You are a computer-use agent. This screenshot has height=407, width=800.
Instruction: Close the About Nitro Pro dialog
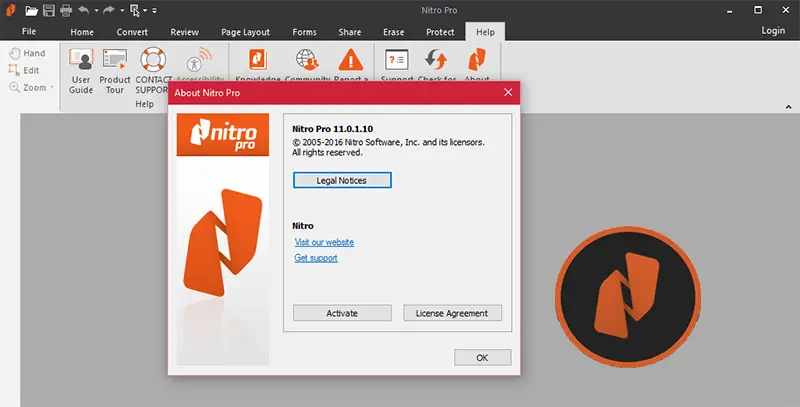click(x=508, y=92)
